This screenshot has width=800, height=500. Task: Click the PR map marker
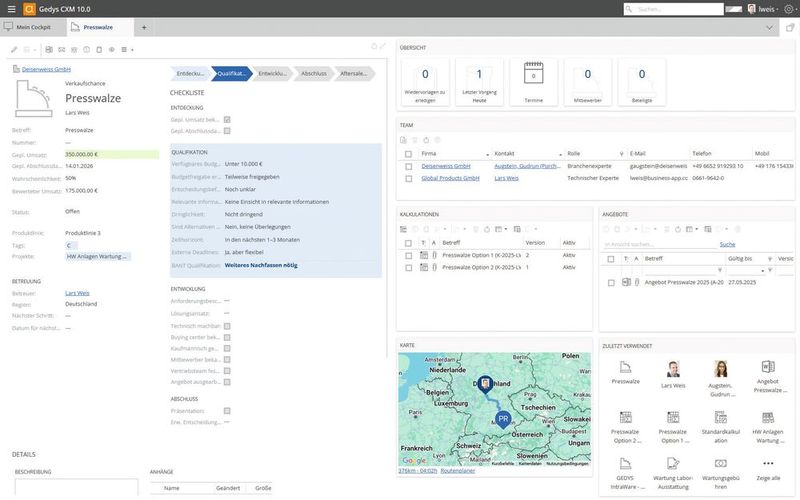tap(503, 419)
